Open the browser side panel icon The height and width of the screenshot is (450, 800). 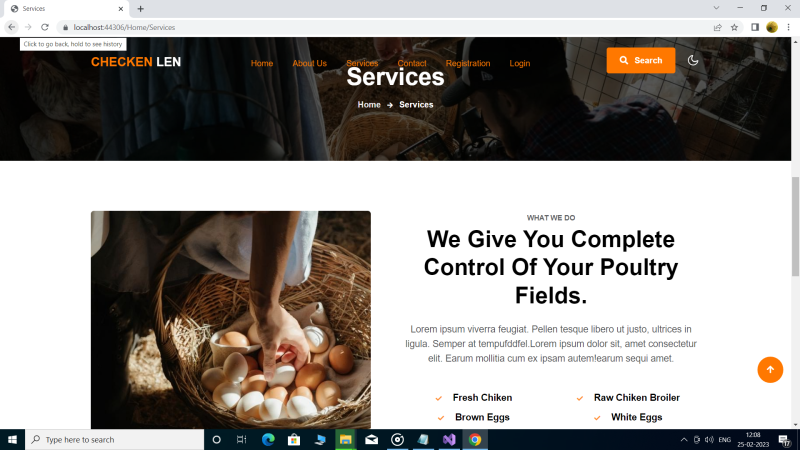[755, 28]
